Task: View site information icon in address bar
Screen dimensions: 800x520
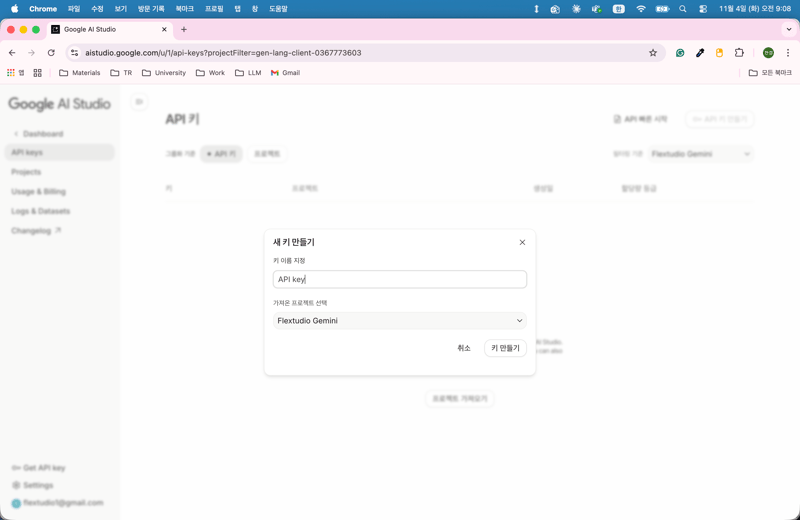Action: [74, 53]
